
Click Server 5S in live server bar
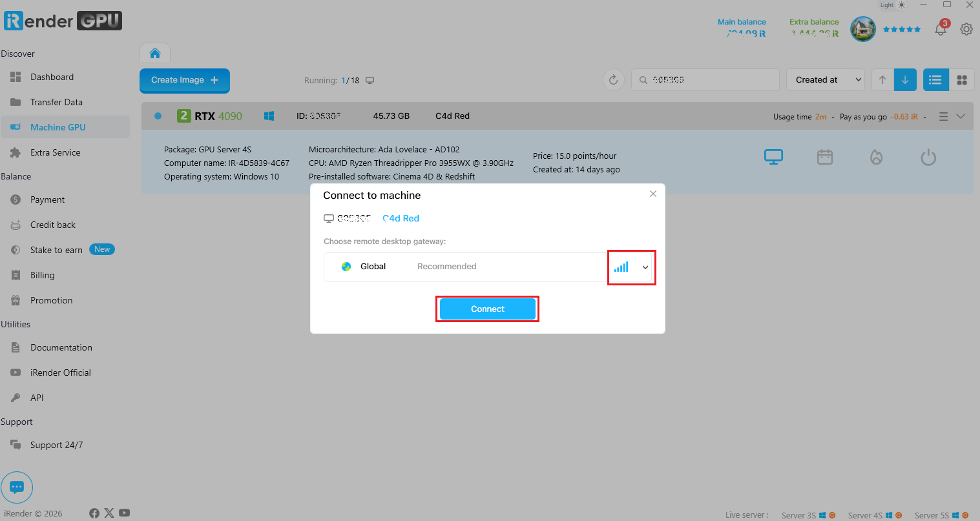pyautogui.click(x=941, y=515)
